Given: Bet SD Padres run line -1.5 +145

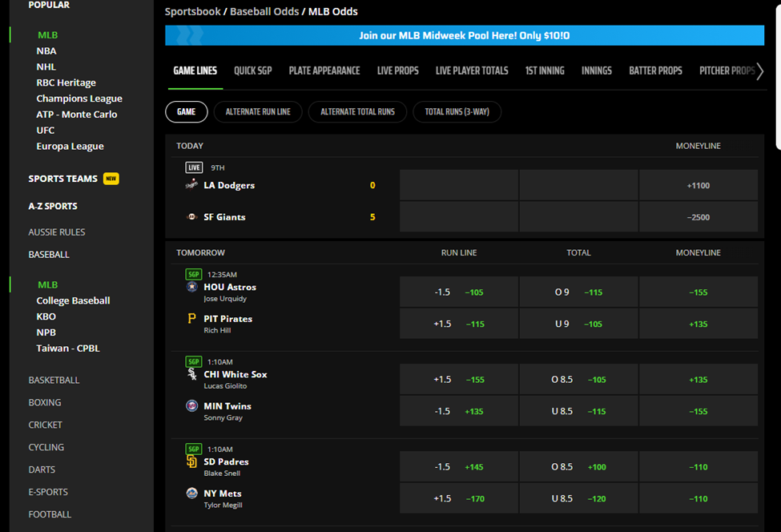Looking at the screenshot, I should tap(459, 467).
